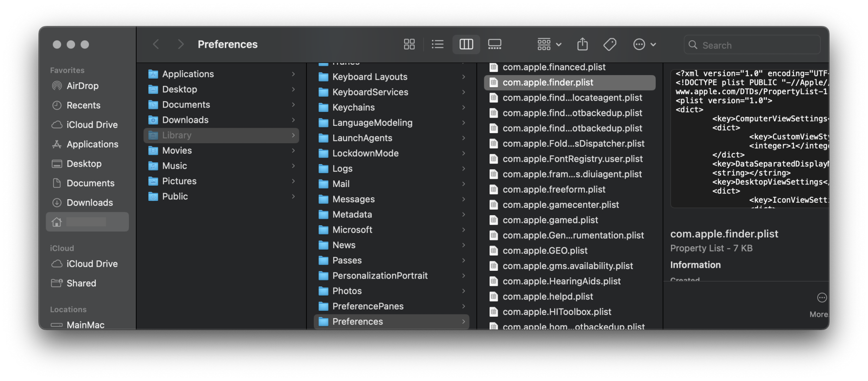
Task: Go back with the back arrow
Action: point(156,44)
